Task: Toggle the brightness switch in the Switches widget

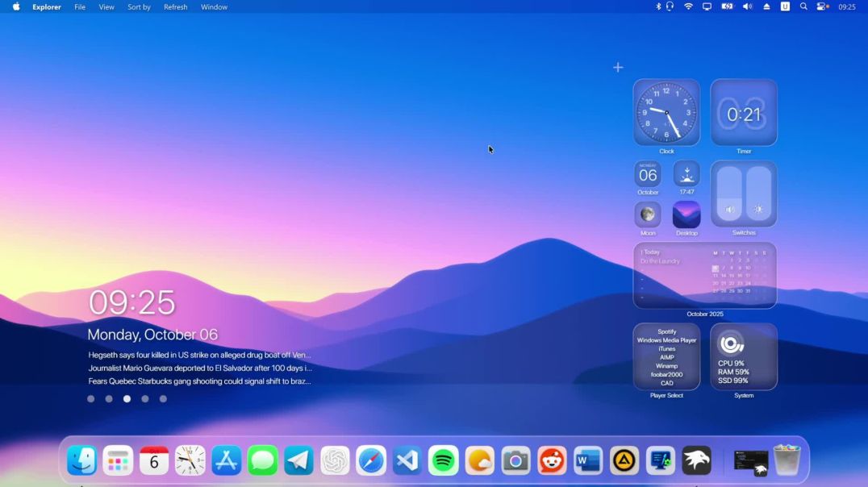Action: [x=757, y=209]
